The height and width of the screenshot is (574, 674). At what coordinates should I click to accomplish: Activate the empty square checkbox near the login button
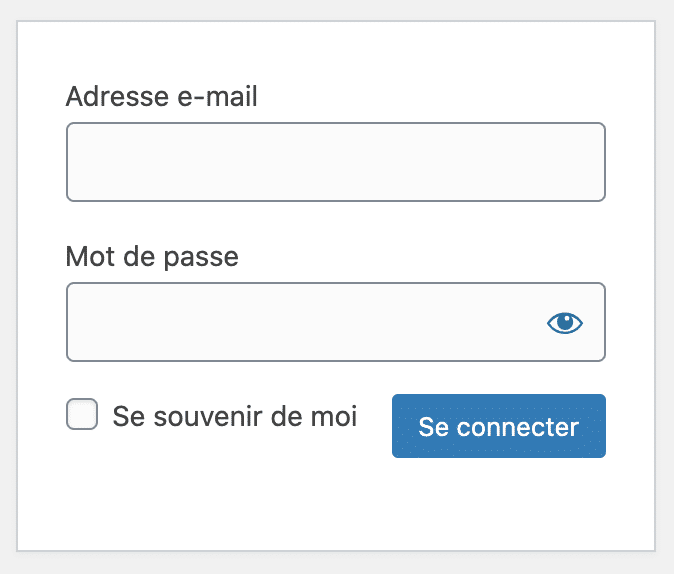[82, 414]
